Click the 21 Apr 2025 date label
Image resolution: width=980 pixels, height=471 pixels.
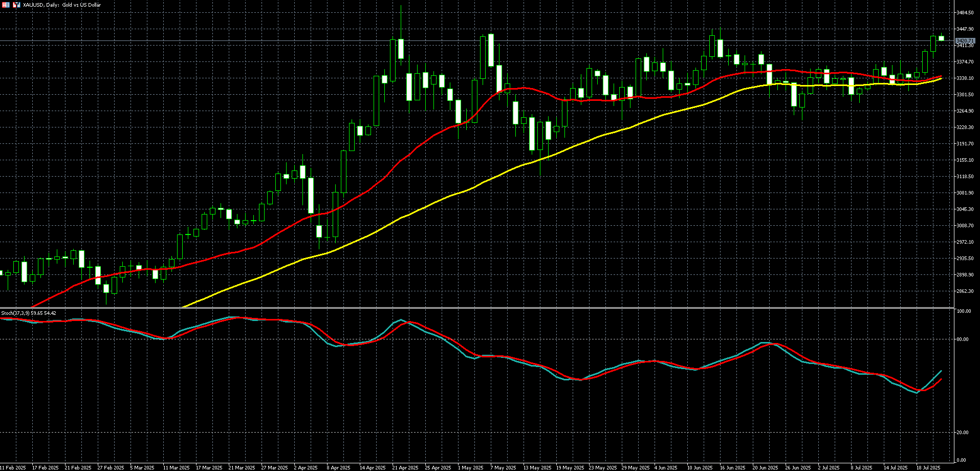(405, 467)
